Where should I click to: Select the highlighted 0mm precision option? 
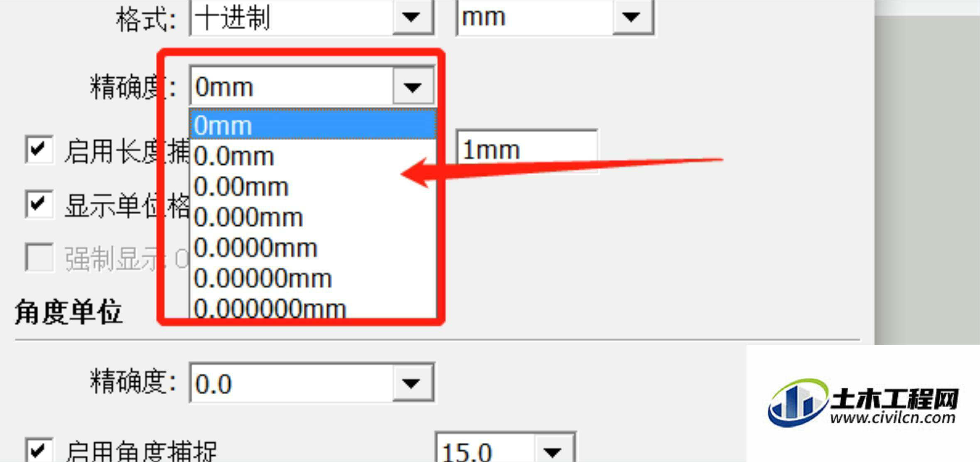[x=313, y=124]
